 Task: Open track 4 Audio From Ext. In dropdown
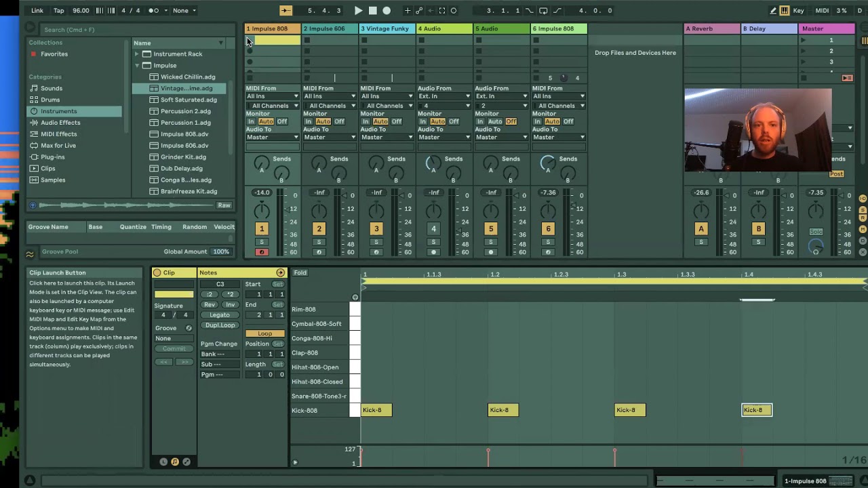pos(444,96)
